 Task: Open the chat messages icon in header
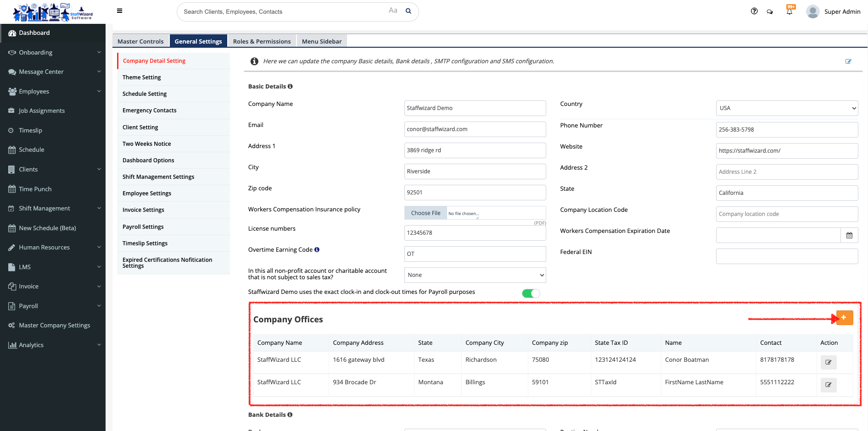[x=770, y=12]
